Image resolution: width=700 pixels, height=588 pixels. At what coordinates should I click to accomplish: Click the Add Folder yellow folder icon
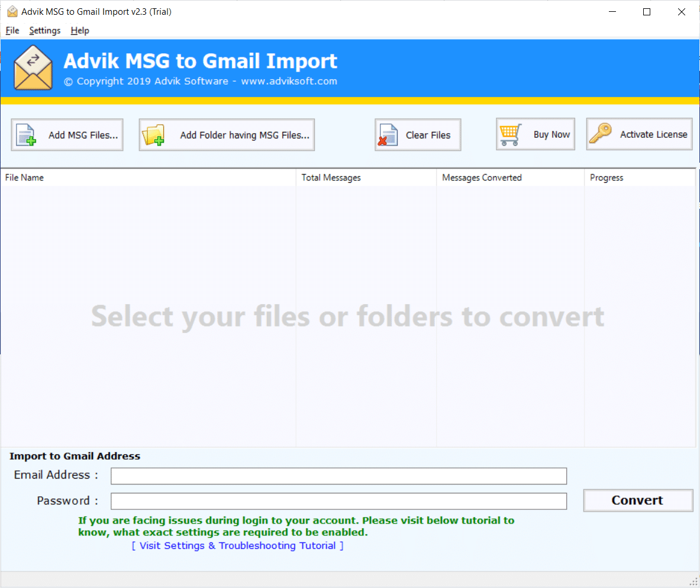[154, 135]
